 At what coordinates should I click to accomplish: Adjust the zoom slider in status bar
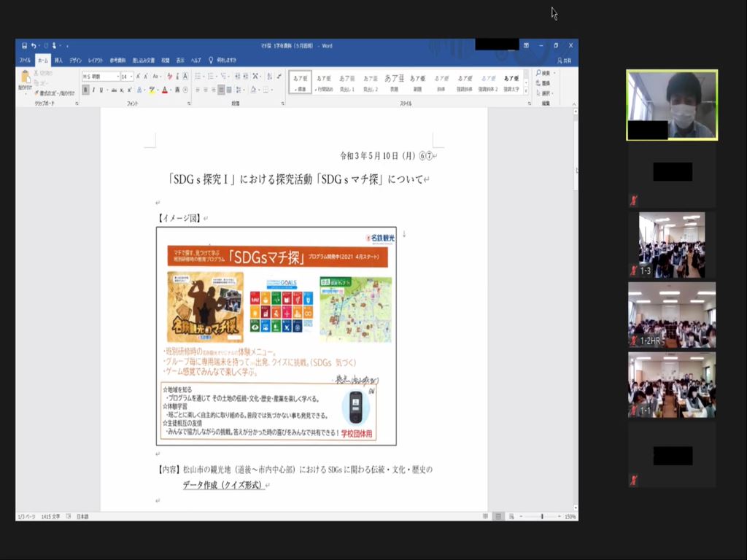(x=542, y=516)
